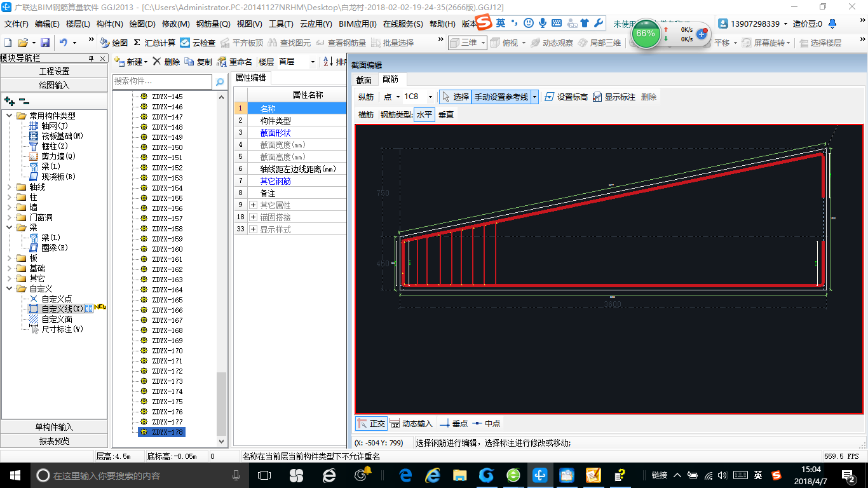Click the 排序 sort A-Z icon
This screenshot has height=488, width=868.
coord(329,62)
